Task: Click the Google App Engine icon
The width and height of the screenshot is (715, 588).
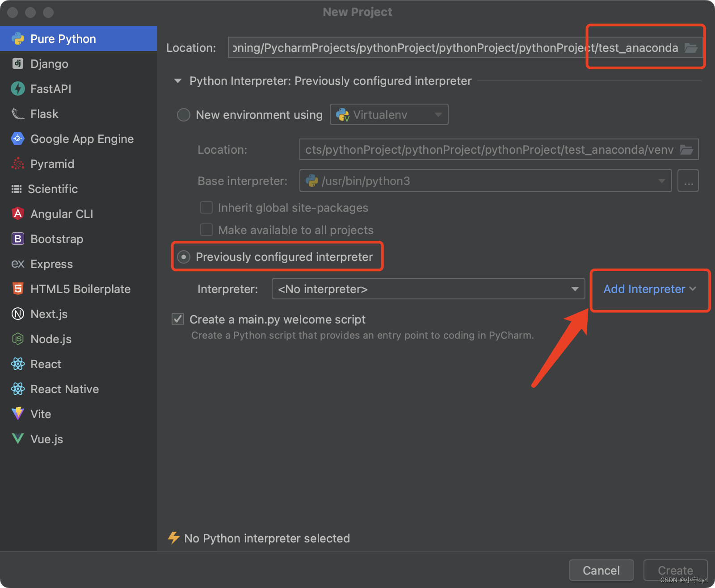Action: (x=18, y=139)
